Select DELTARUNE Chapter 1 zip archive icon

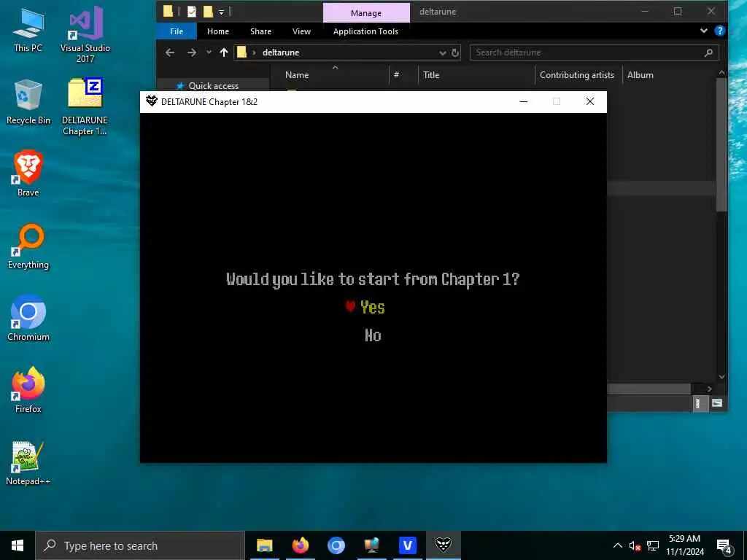click(x=85, y=106)
